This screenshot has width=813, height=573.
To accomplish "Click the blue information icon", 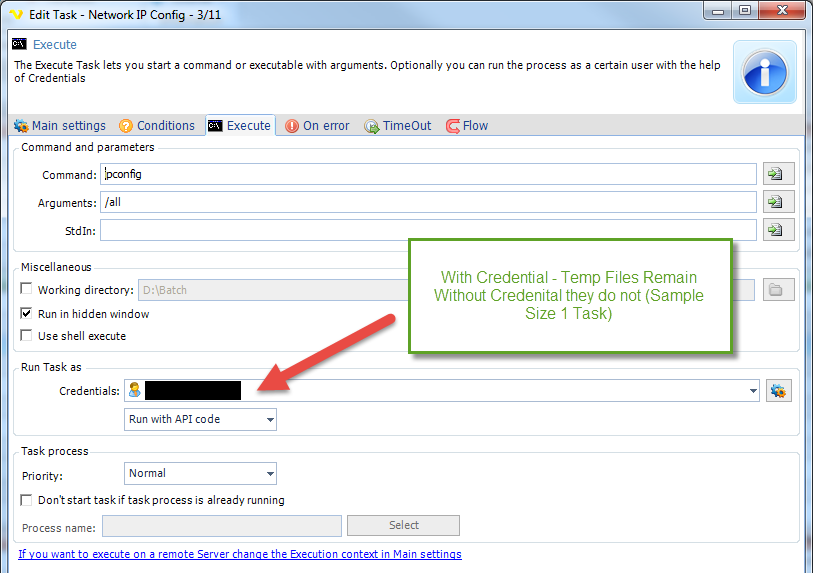I will tap(765, 73).
